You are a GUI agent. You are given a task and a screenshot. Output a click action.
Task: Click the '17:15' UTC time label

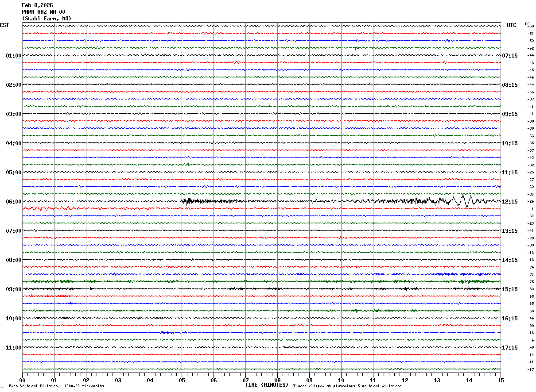pyautogui.click(x=510, y=348)
